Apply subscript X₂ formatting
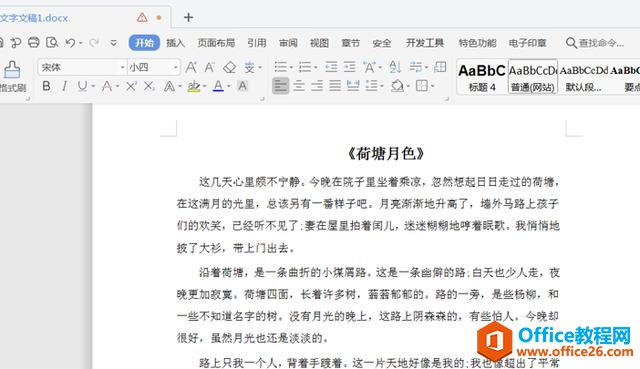The width and height of the screenshot is (640, 369). pos(149,86)
